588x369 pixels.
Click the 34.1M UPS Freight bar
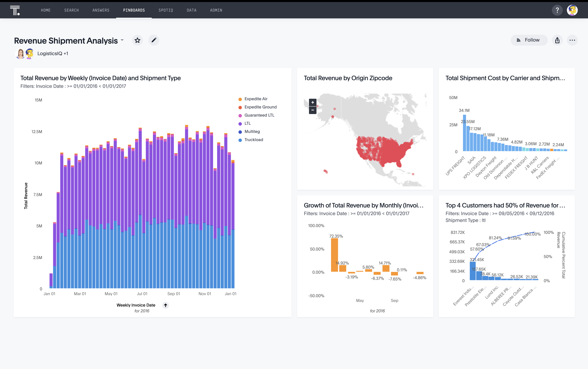pos(465,133)
